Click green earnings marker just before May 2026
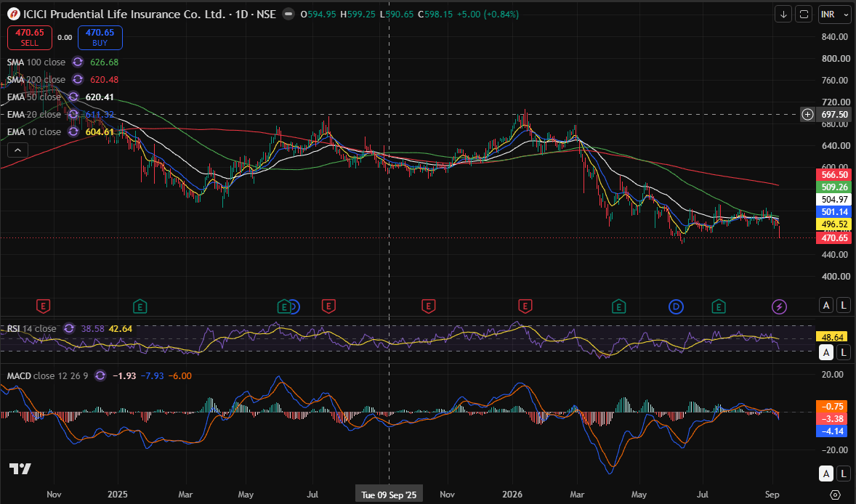This screenshot has width=856, height=504. 618,306
